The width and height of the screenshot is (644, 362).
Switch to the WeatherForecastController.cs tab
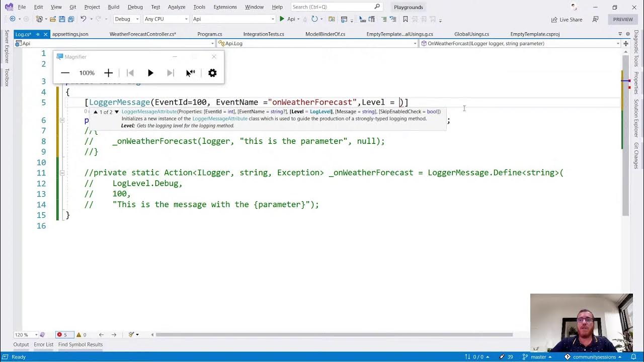(143, 34)
